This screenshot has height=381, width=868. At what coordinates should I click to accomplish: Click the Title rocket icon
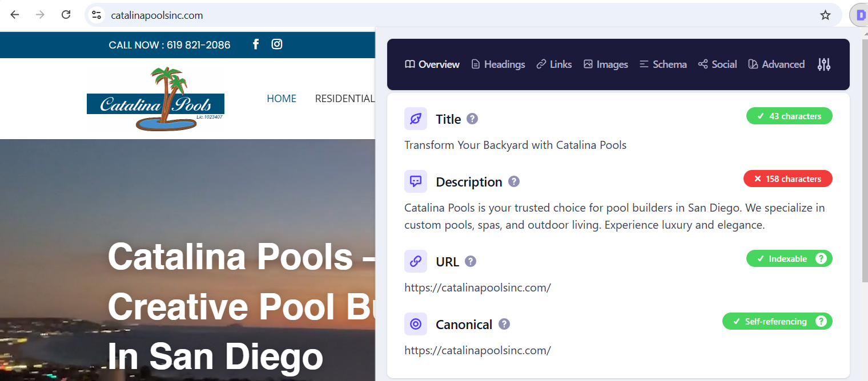coord(416,119)
